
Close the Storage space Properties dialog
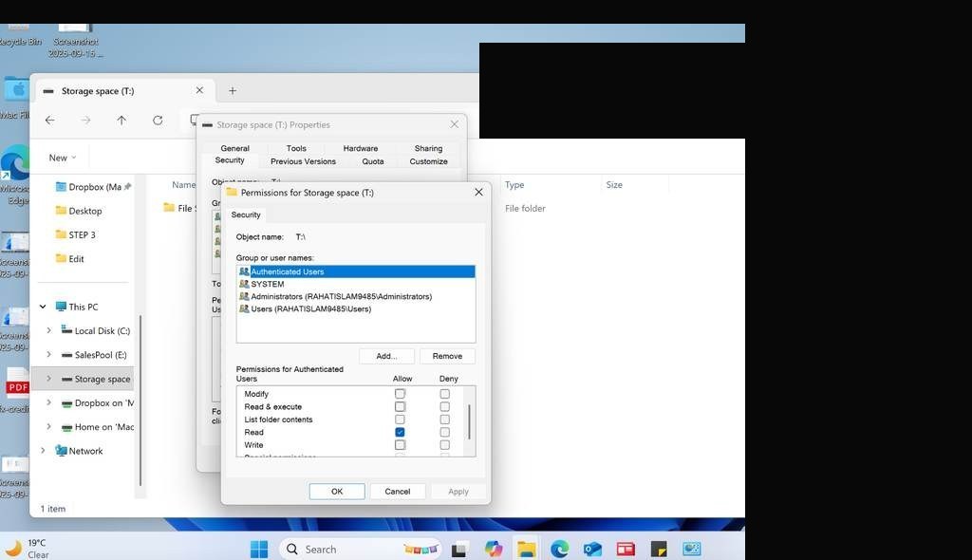click(455, 124)
